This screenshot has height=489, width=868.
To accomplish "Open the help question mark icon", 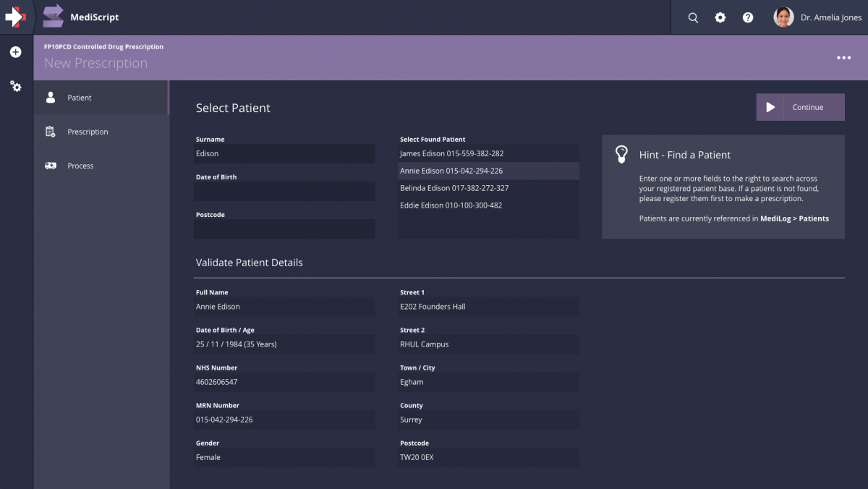I will [747, 17].
